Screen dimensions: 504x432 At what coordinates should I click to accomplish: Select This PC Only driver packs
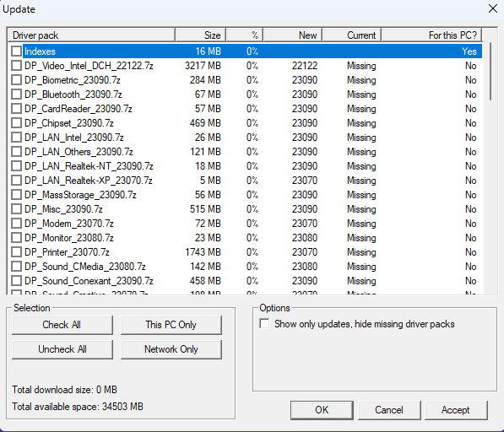(x=171, y=325)
